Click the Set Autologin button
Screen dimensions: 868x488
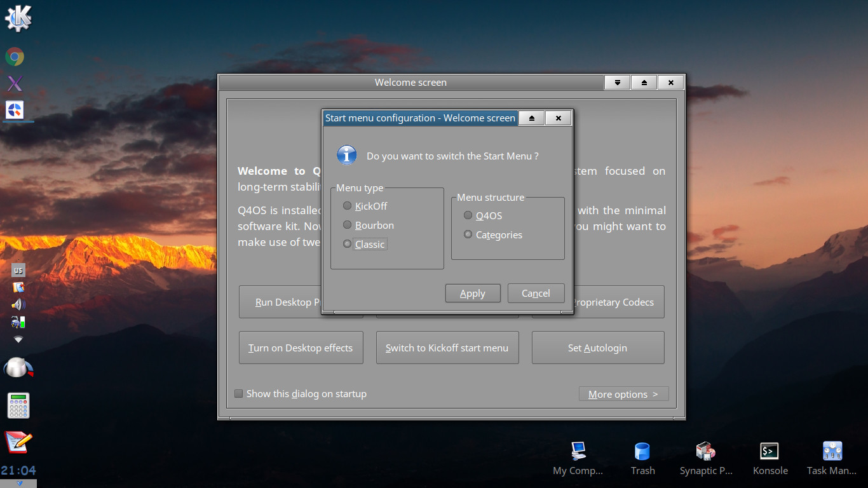(597, 348)
